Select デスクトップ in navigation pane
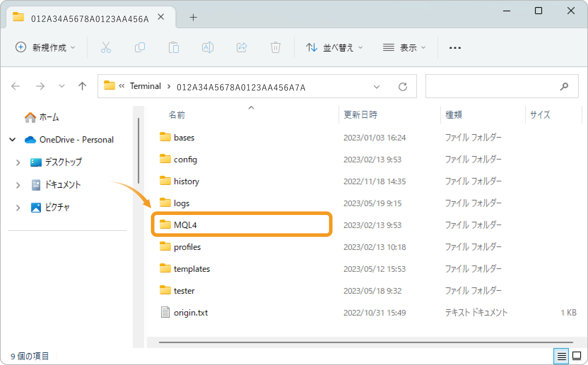This screenshot has height=365, width=588. [x=56, y=162]
